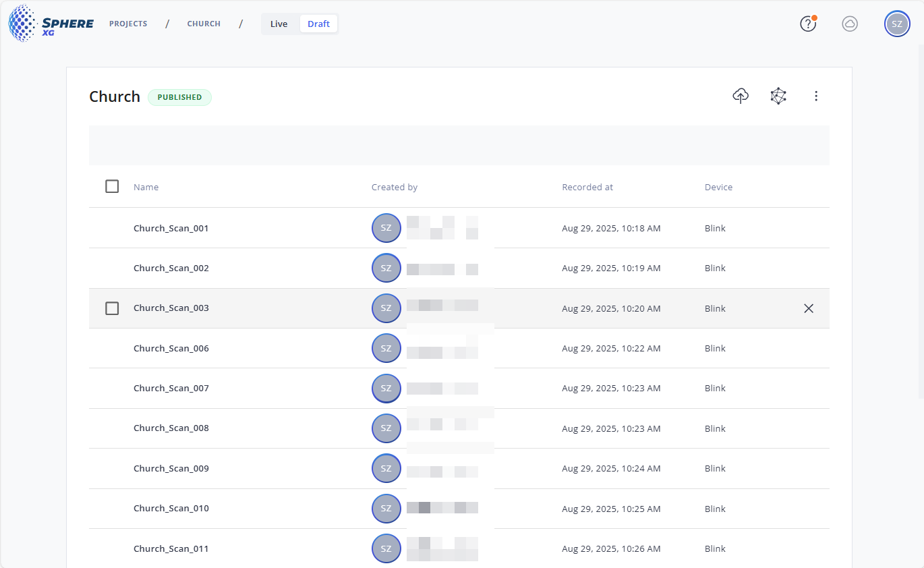Open the SZ user profile avatar in header

896,24
